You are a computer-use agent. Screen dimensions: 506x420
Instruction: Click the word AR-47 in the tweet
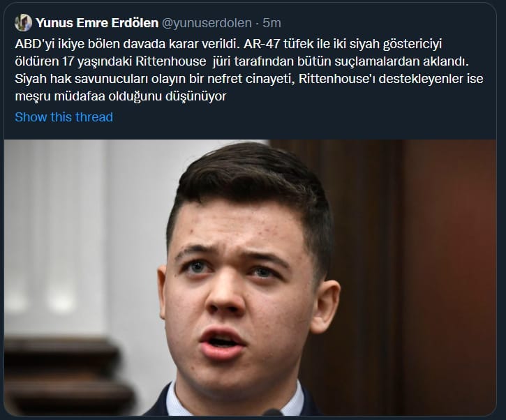(262, 44)
